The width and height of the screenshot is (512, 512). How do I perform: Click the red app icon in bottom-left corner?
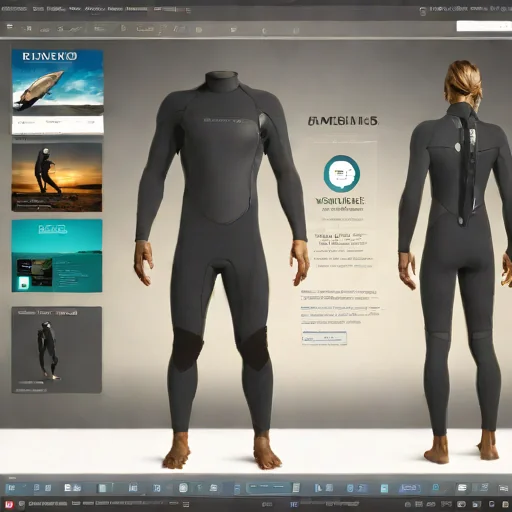(9, 504)
